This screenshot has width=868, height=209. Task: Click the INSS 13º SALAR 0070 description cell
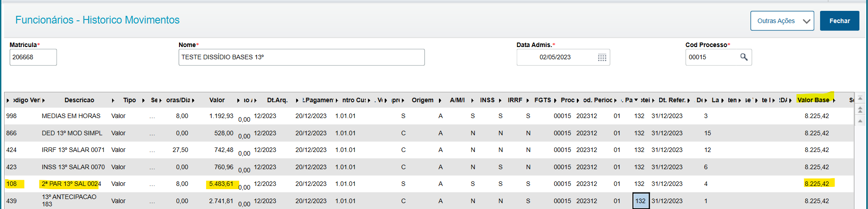click(73, 167)
